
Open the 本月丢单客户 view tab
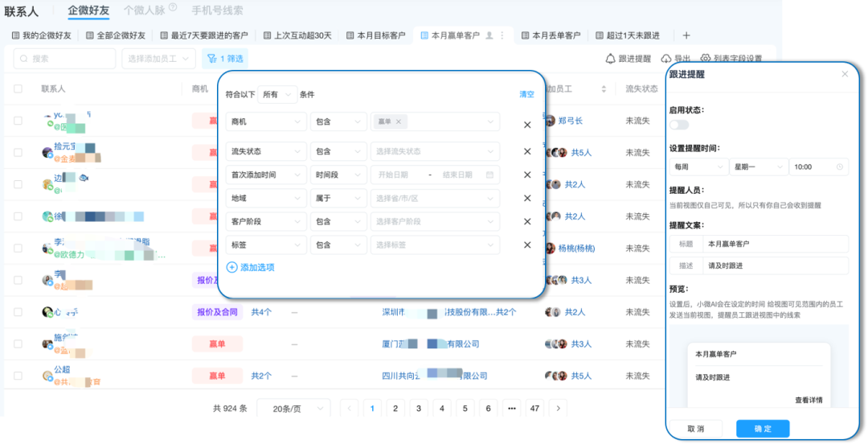click(551, 35)
